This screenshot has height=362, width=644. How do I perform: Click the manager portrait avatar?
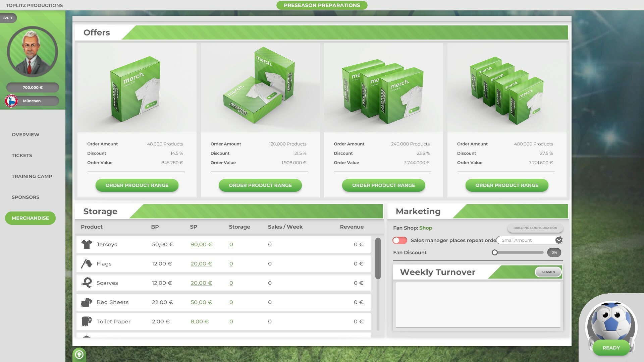[x=33, y=52]
